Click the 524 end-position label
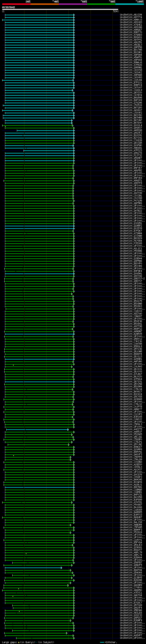Viewport: 146px width, 644px height. (115, 11)
